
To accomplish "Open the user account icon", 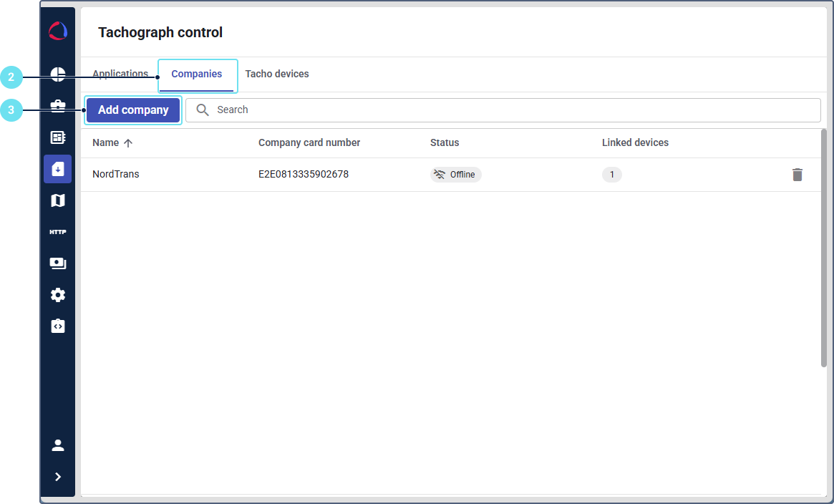I will coord(58,445).
